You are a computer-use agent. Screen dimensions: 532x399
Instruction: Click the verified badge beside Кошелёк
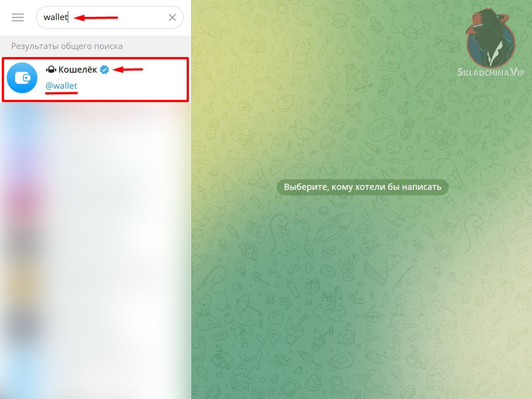(105, 70)
